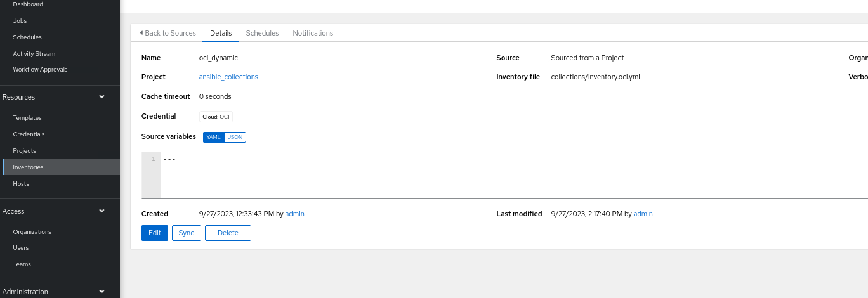Delete the oci_dynamic source
Screen dimensions: 868x298
pos(228,233)
